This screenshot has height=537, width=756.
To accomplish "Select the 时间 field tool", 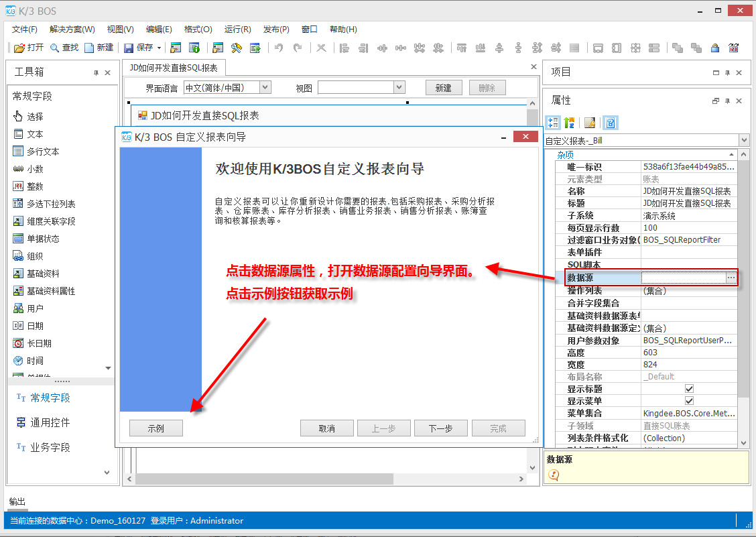I will click(28, 361).
